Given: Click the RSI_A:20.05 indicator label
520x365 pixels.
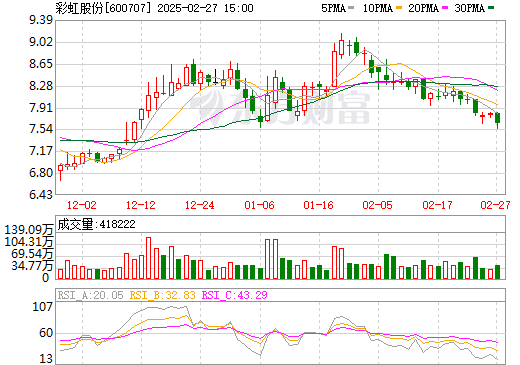Looking at the screenshot, I should pyautogui.click(x=91, y=295).
